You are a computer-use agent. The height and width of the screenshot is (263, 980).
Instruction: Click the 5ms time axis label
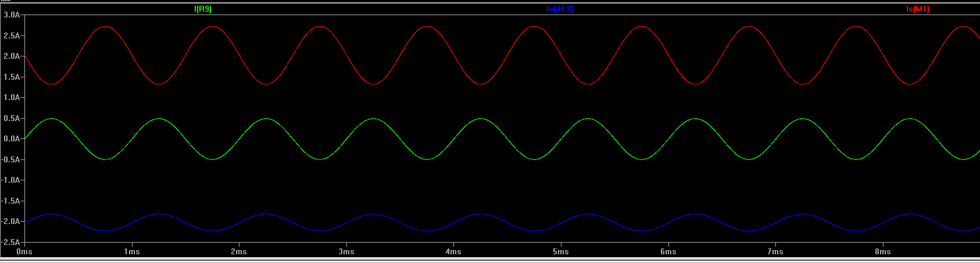(561, 251)
